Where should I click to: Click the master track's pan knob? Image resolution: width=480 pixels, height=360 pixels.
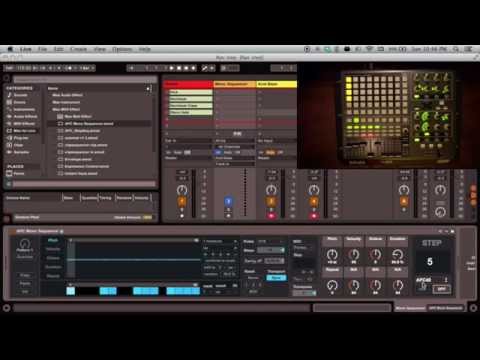pyautogui.click(x=440, y=190)
